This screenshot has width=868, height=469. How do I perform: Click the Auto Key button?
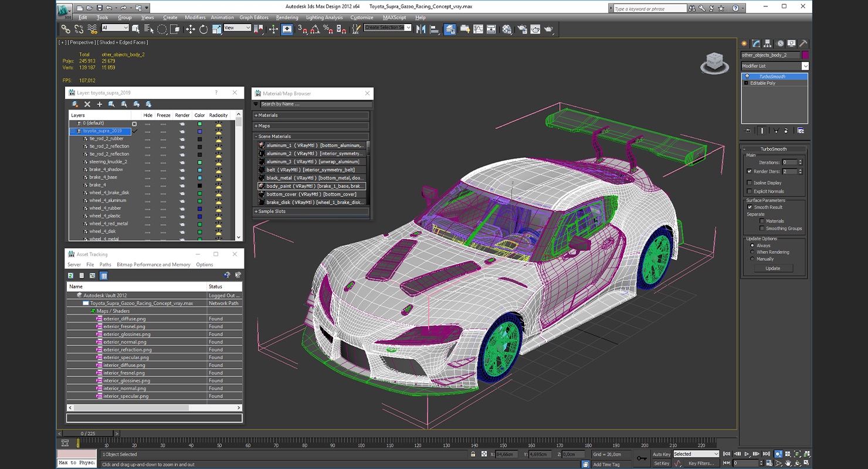(662, 454)
